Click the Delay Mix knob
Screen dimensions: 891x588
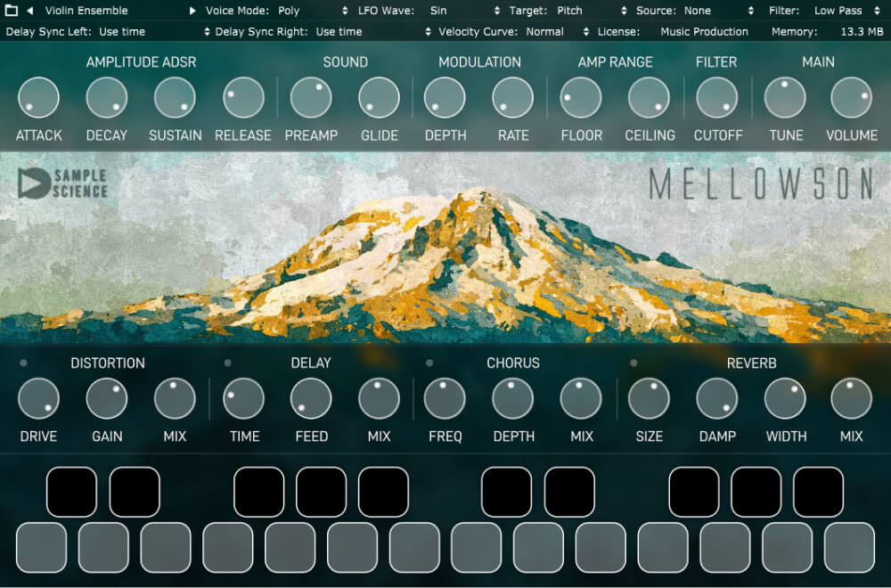point(379,399)
